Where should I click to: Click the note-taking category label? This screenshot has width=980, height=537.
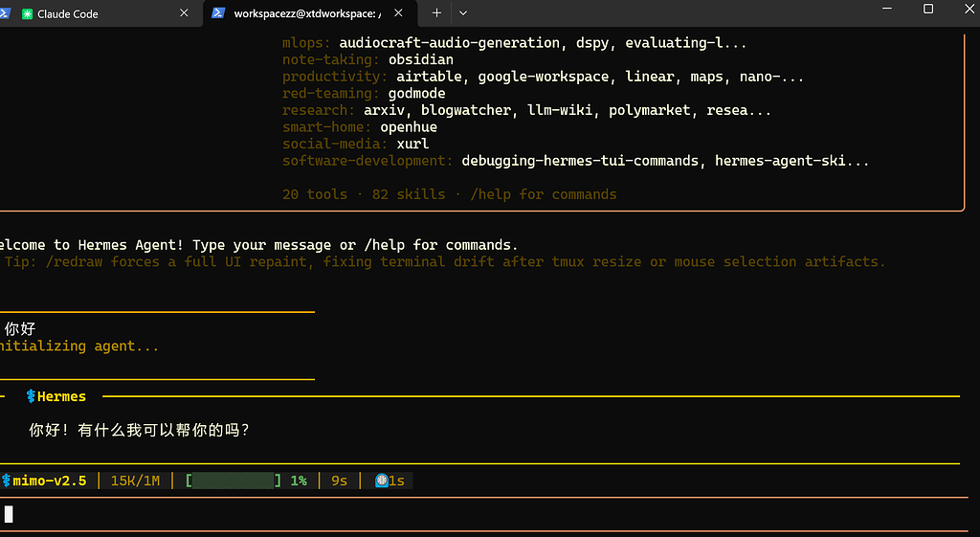[x=330, y=59]
